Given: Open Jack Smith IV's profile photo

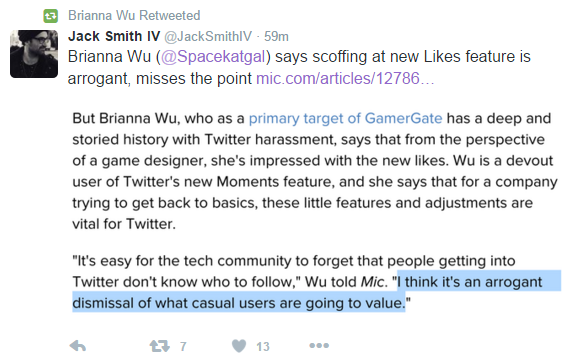Looking at the screenshot, I should [x=34, y=54].
